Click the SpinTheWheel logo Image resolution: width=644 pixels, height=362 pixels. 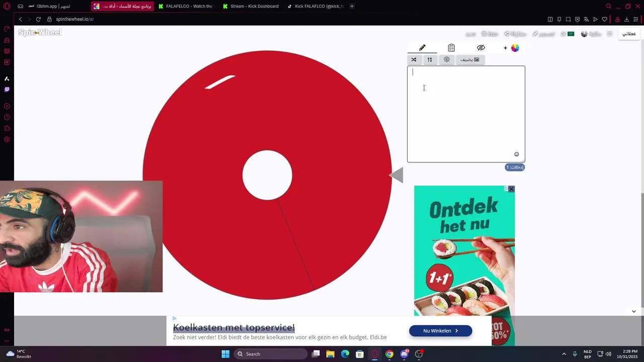pyautogui.click(x=40, y=33)
